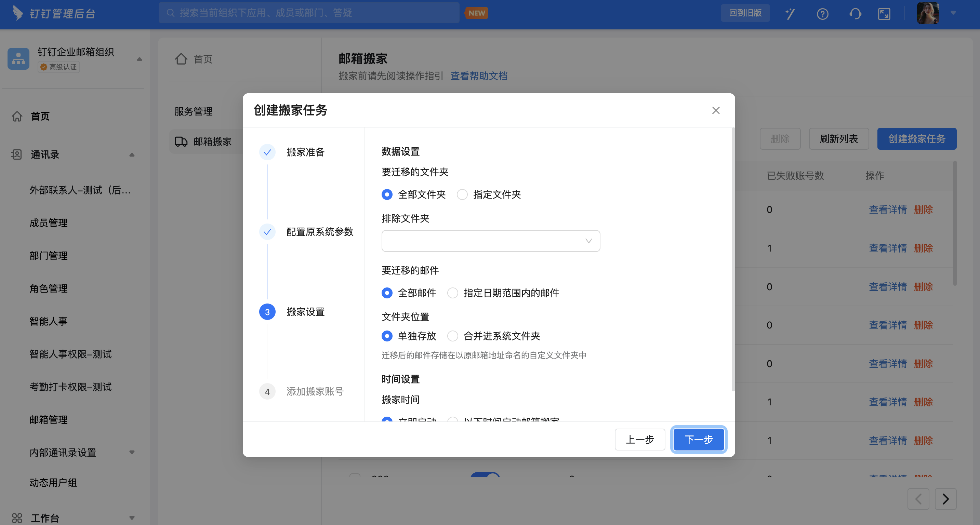Image resolution: width=980 pixels, height=525 pixels.
Task: Expand the 工作台 section arrow
Action: coord(132,518)
